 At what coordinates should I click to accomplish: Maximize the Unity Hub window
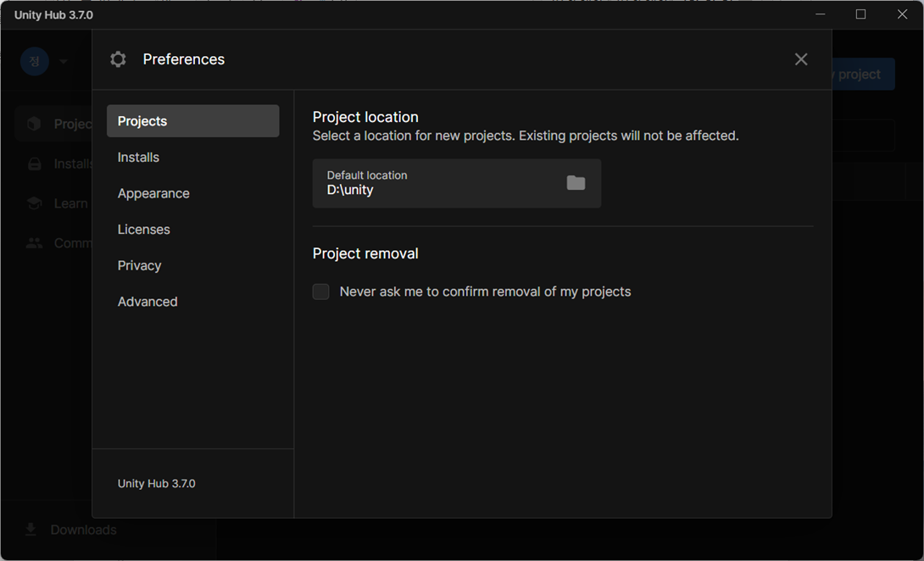point(861,14)
